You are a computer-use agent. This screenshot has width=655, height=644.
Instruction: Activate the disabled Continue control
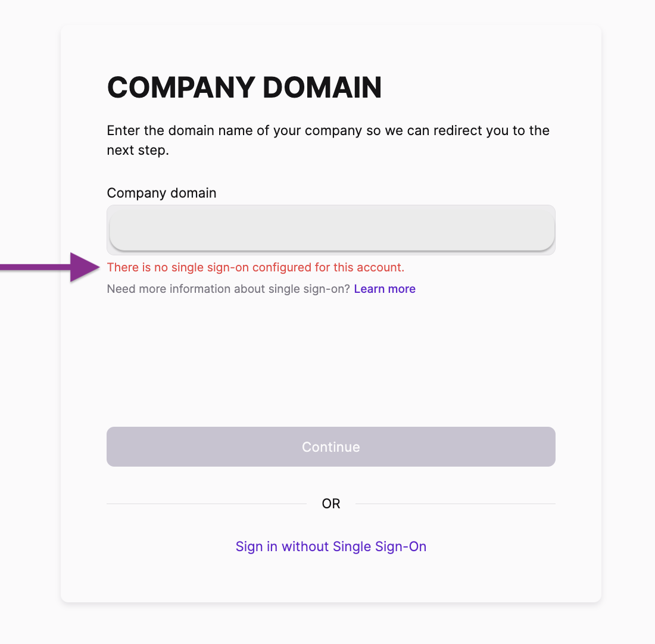pyautogui.click(x=330, y=446)
